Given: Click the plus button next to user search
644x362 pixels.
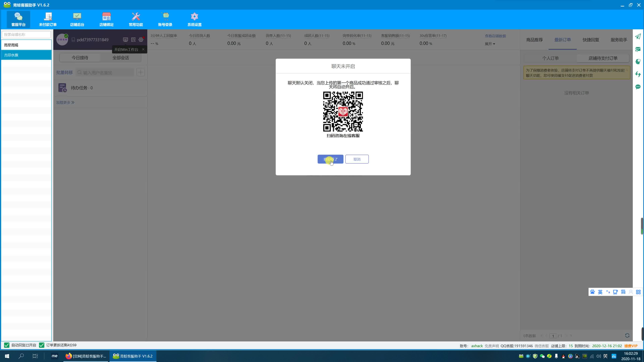Looking at the screenshot, I should (x=141, y=72).
